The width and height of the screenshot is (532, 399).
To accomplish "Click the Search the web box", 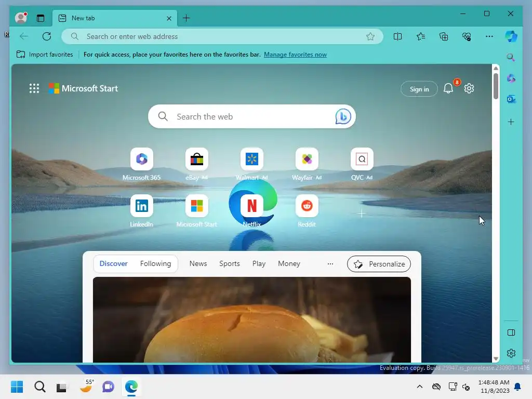I will [252, 116].
